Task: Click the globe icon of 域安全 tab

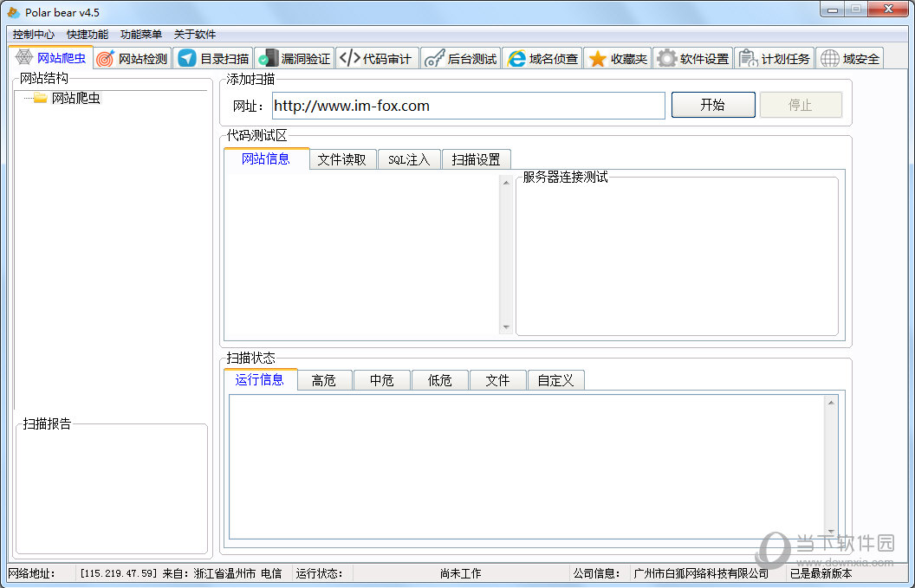Action: pos(830,58)
